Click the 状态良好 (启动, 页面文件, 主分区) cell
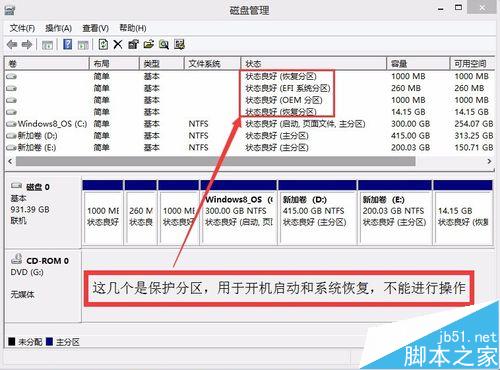 pos(305,124)
